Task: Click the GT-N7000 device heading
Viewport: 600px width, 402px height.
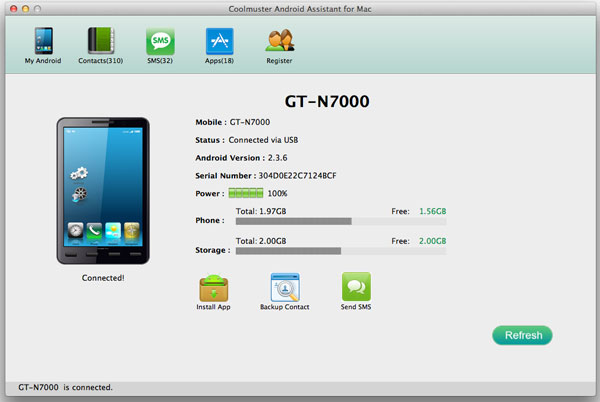Action: 327,101
